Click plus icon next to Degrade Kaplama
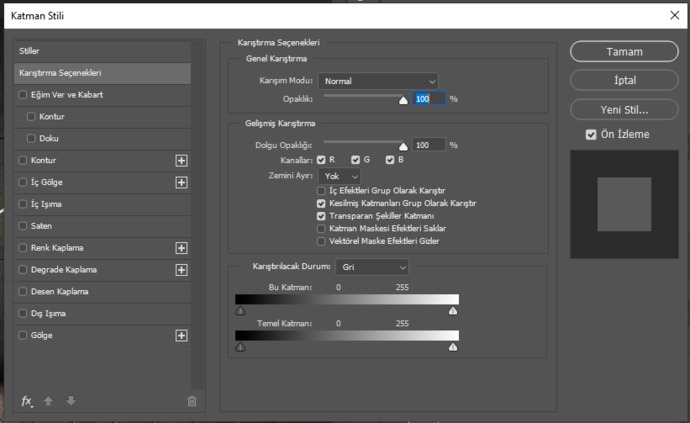690x423 pixels. point(181,270)
